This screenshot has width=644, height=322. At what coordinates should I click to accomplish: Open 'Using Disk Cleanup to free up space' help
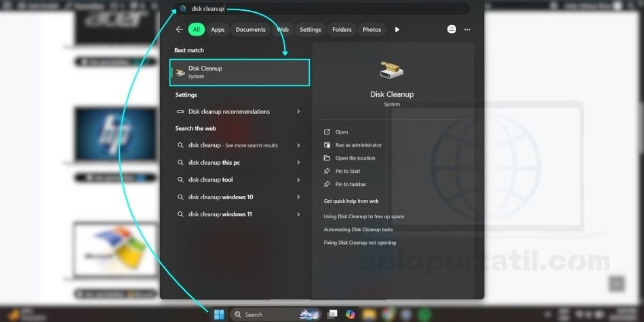(364, 216)
